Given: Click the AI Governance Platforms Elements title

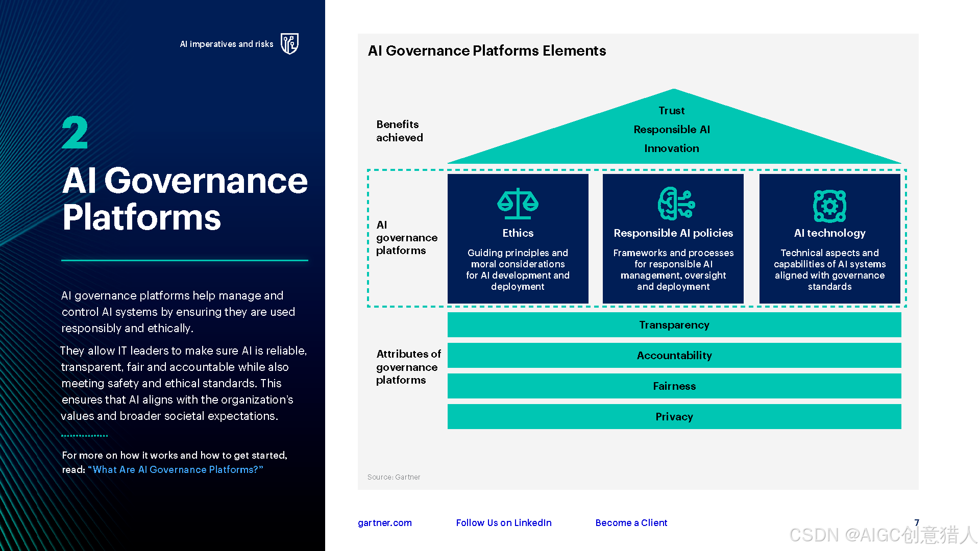Looking at the screenshot, I should coord(486,51).
